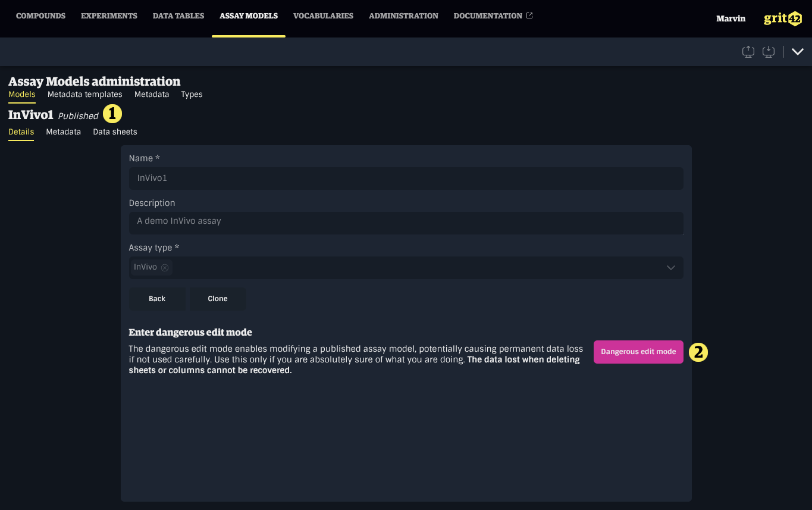Click the upload/export icon in toolbar
Image resolution: width=812 pixels, height=510 pixels.
[x=748, y=52]
